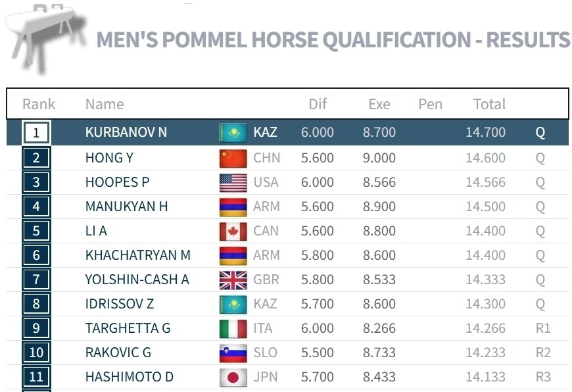Click the Canada flag next to Li A
Image resolution: width=572 pixels, height=392 pixels.
[x=233, y=231]
